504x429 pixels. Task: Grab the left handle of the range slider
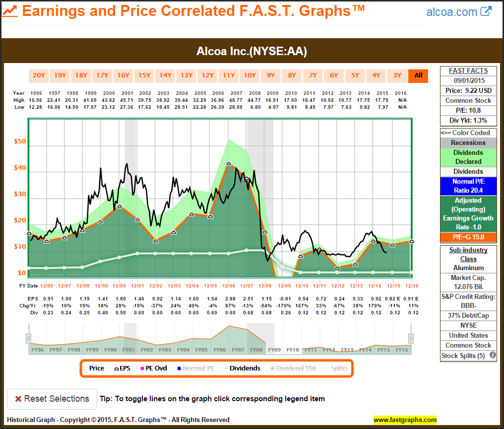click(28, 338)
